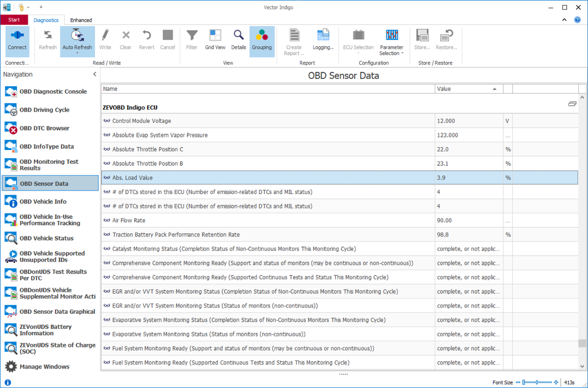This screenshot has width=588, height=388.
Task: Collapse the ZEVOBD Indigo ECU group icon
Action: [572, 104]
